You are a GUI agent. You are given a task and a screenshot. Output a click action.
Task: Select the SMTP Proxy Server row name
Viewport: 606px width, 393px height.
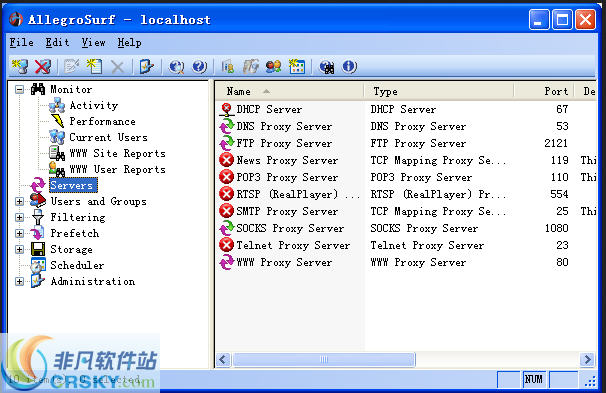tap(287, 211)
